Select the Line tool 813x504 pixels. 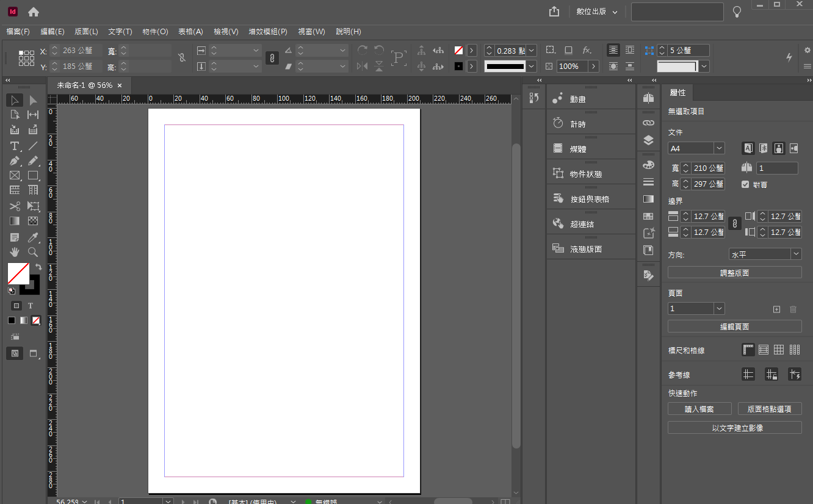(x=33, y=146)
